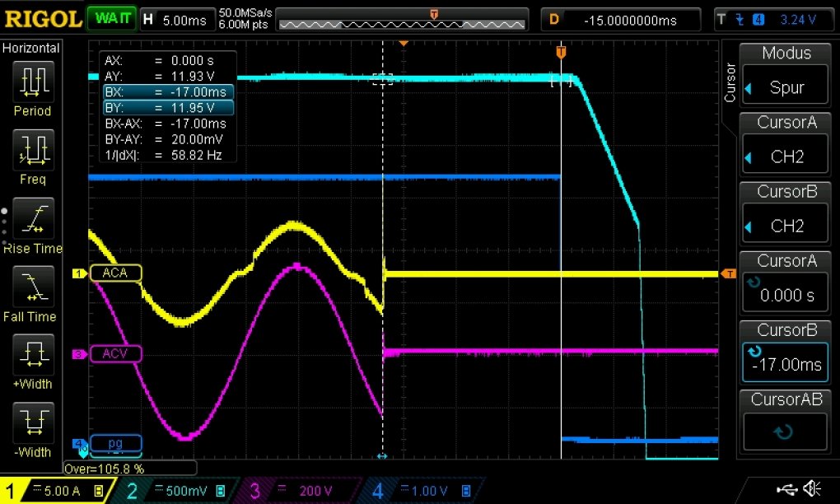Select the Fall Time measurement icon

[x=33, y=287]
